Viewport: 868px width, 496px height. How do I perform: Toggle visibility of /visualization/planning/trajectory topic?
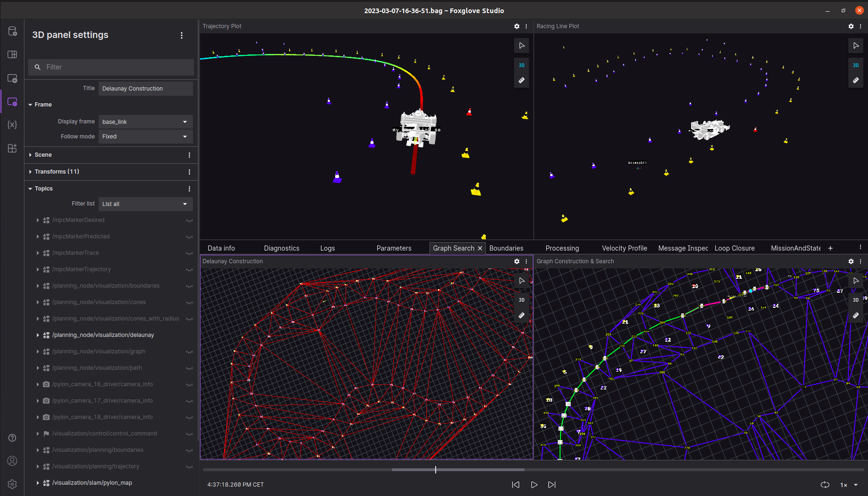189,466
